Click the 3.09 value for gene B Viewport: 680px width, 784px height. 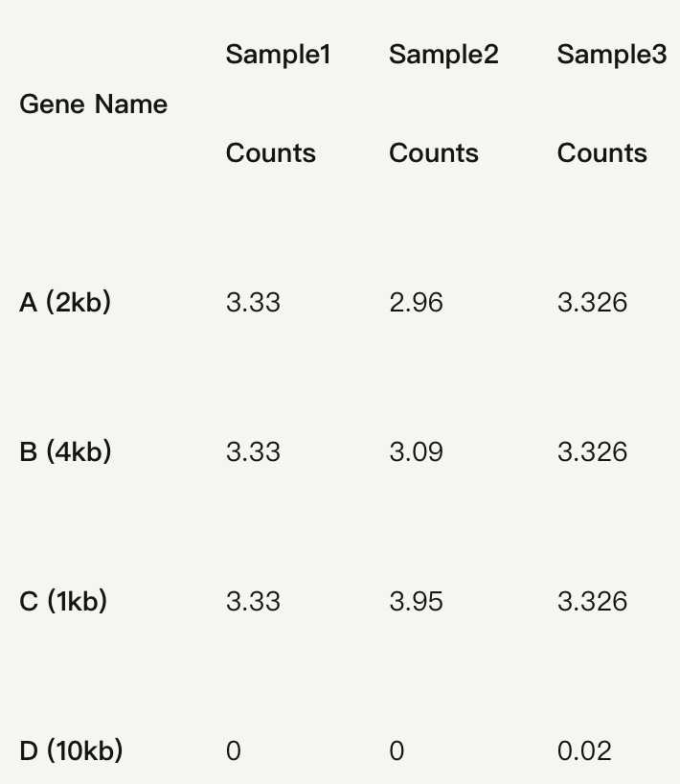click(416, 451)
